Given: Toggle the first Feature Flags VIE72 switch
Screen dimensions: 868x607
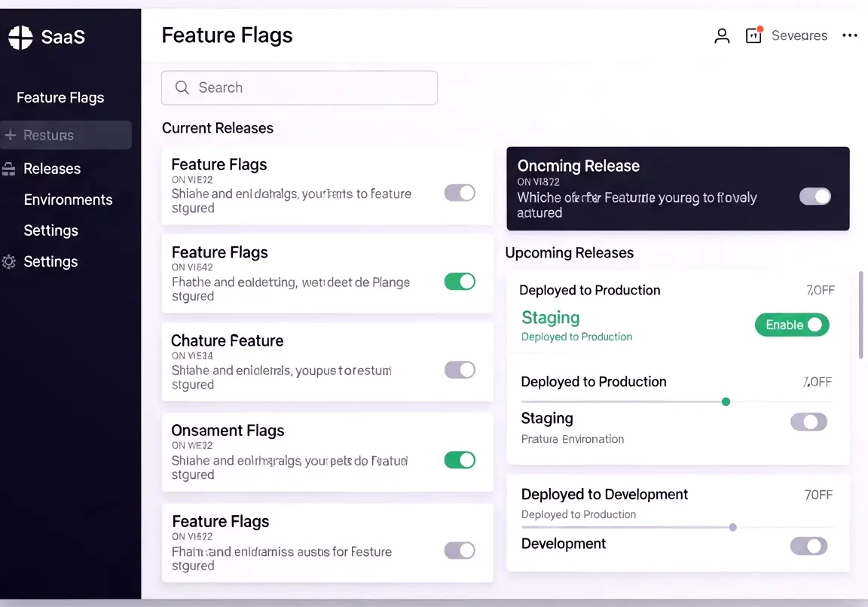Looking at the screenshot, I should point(460,193).
